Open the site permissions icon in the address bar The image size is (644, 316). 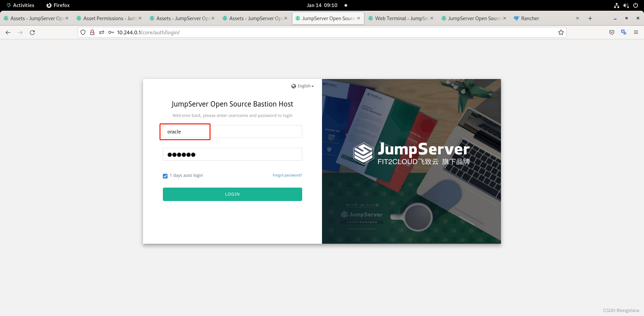coord(102,32)
